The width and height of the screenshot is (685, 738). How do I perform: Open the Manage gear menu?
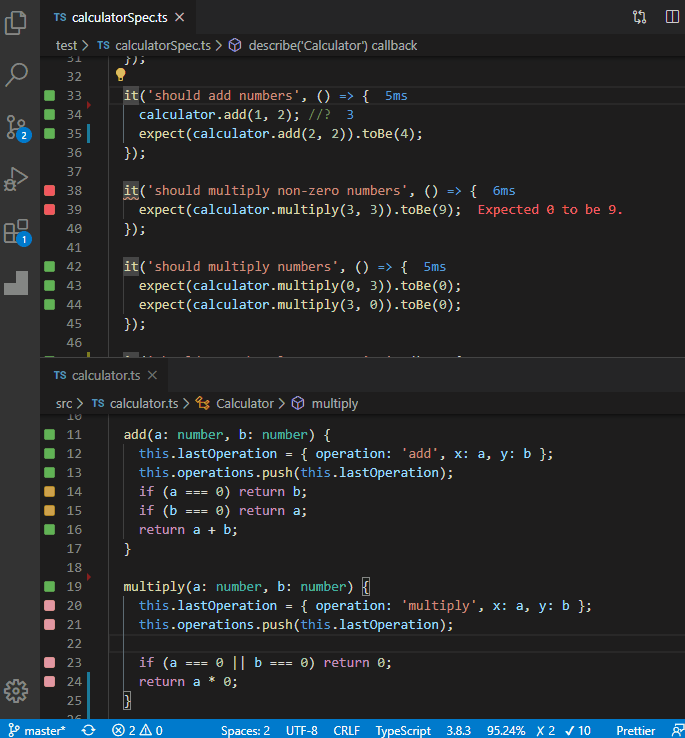point(16,691)
